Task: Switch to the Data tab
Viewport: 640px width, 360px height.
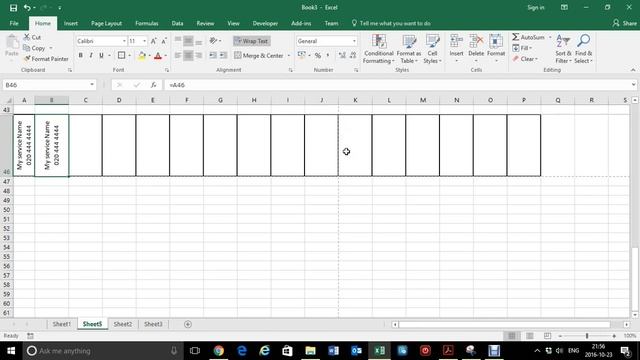Action: (x=177, y=23)
